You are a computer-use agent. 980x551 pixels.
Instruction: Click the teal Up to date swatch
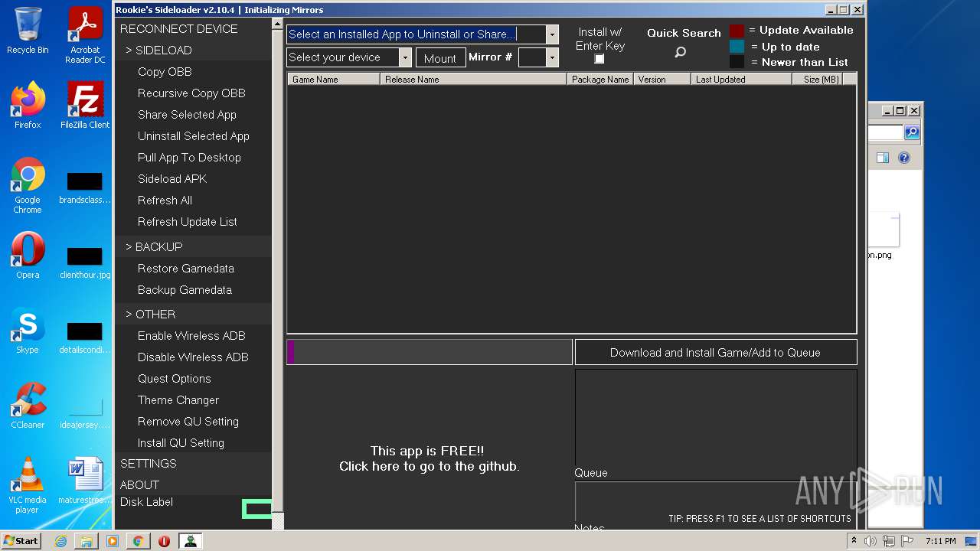pyautogui.click(x=737, y=47)
